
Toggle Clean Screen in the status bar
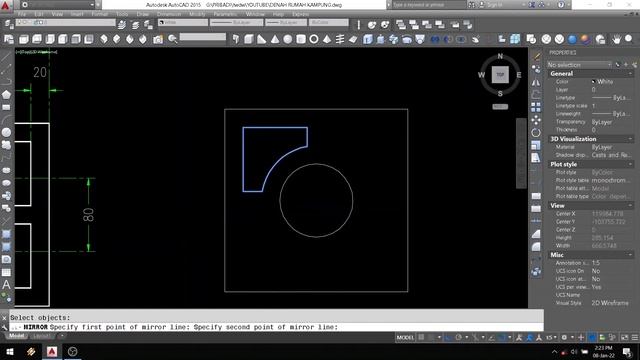(625, 337)
